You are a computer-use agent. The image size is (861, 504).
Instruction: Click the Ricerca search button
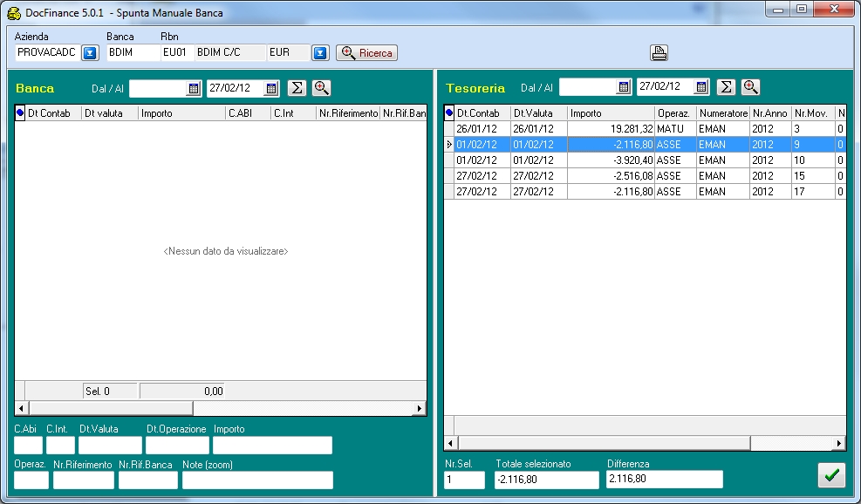tap(366, 52)
